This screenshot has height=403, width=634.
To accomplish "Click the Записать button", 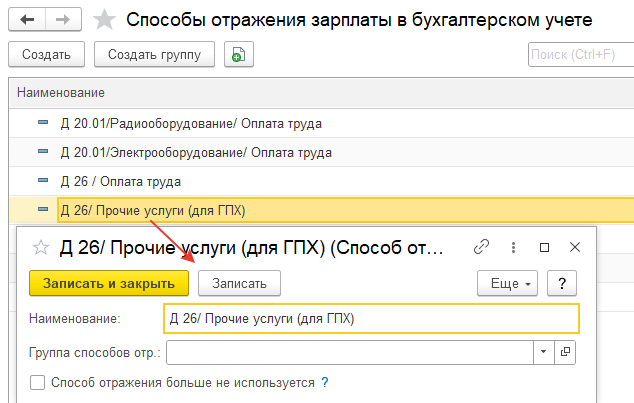I will click(239, 283).
